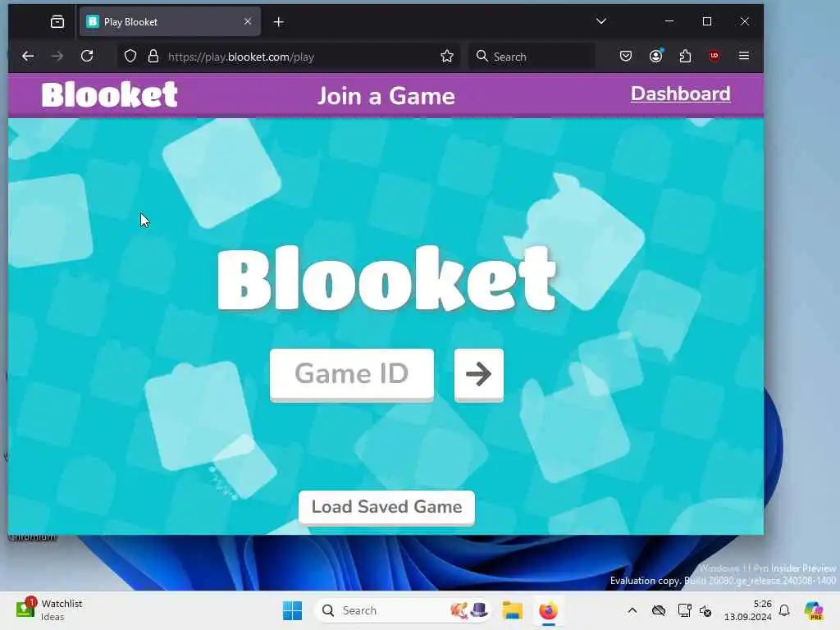Go back using the back arrow
Image resolution: width=840 pixels, height=630 pixels.
28,57
